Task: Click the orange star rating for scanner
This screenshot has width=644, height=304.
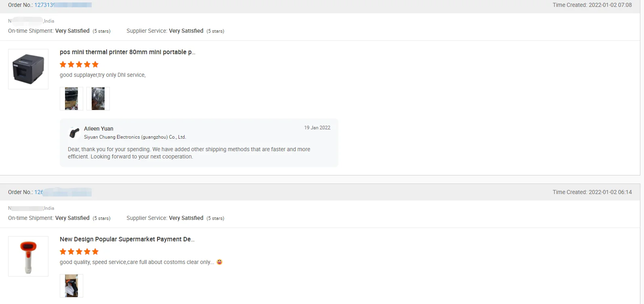Action: pos(79,251)
